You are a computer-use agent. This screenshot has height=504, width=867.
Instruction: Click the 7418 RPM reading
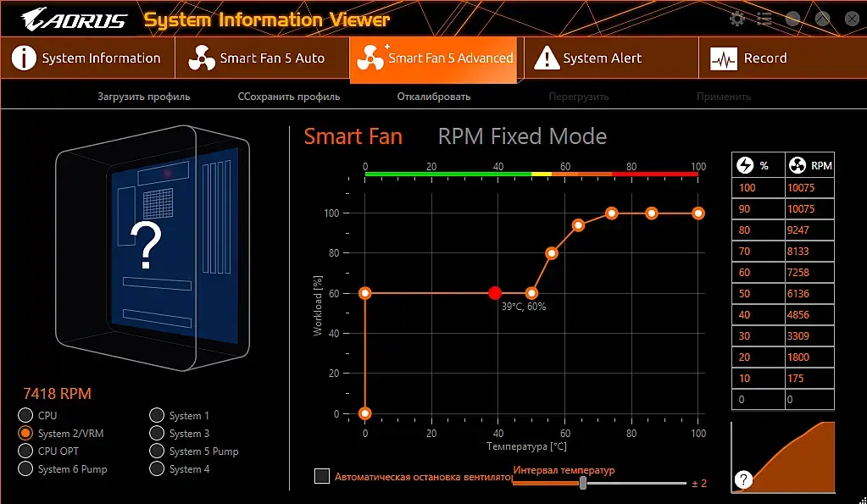pos(57,394)
